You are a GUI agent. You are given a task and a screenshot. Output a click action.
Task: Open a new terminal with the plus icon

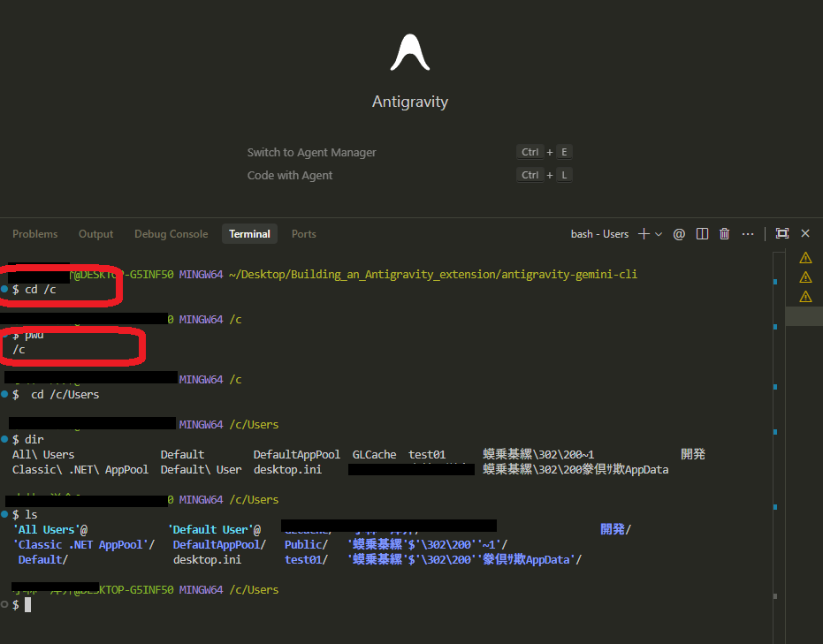tap(644, 234)
